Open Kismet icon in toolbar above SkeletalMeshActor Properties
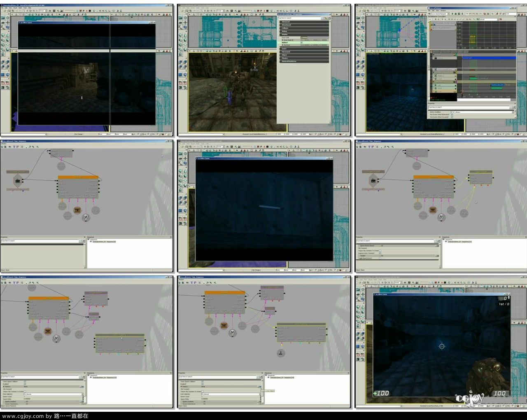The height and width of the screenshot is (420, 527). (236, 11)
